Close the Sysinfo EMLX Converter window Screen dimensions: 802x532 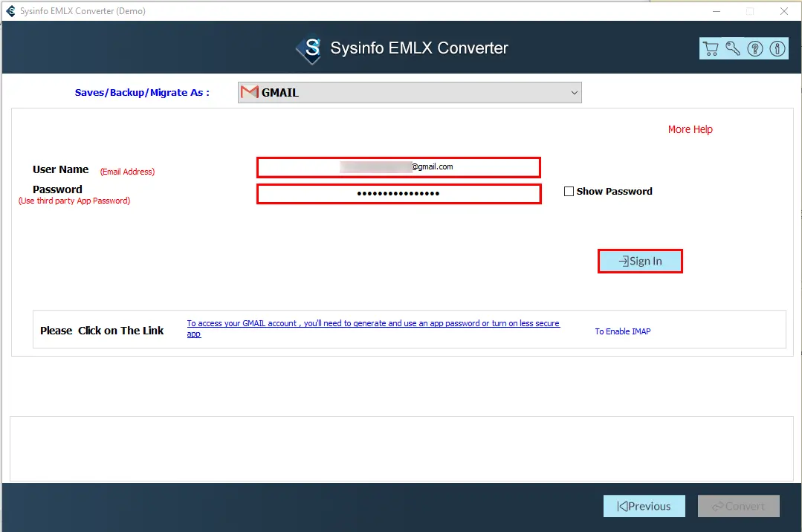tap(783, 11)
